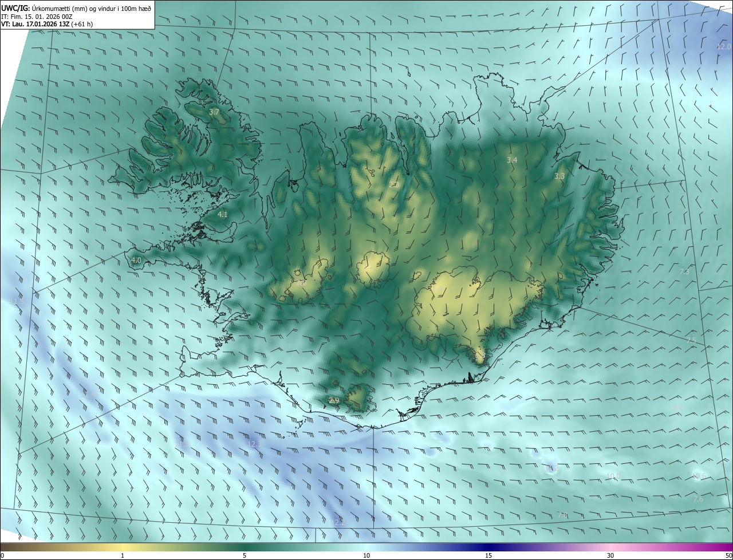Click the 0 tick on the color scale
This screenshot has height=560, width=733.
click(x=2, y=555)
